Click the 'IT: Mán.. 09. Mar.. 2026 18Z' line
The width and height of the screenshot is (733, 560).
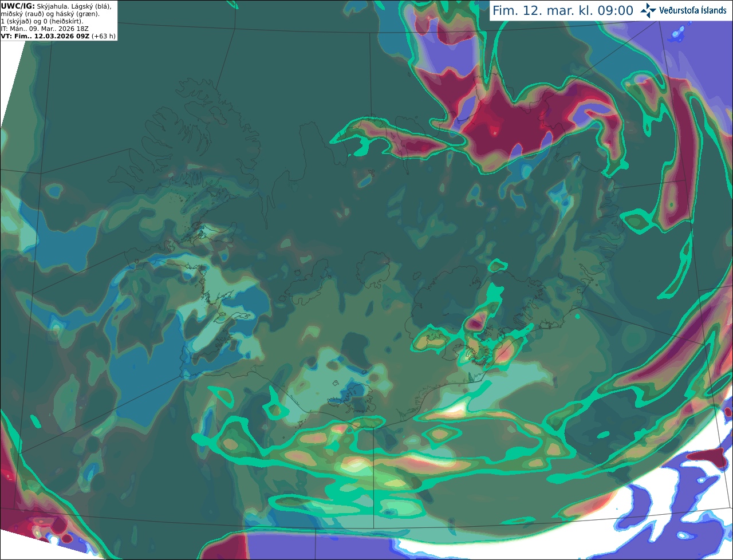click(45, 28)
